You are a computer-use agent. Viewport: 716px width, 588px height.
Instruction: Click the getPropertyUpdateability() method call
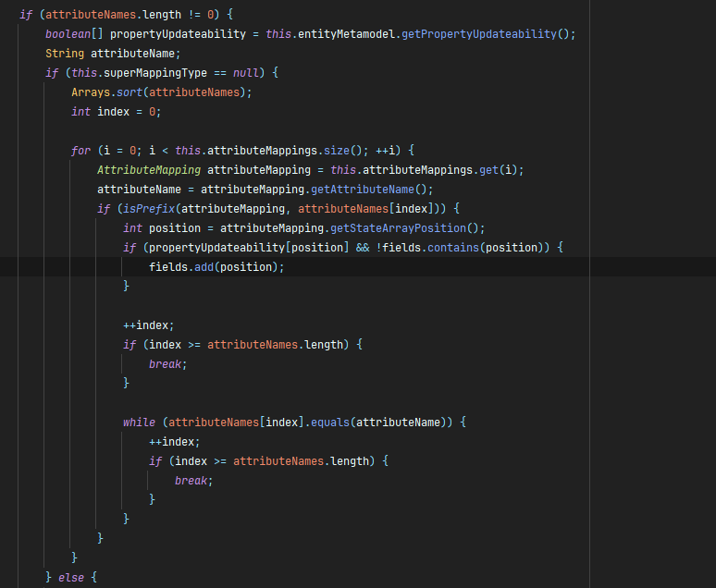point(486,34)
